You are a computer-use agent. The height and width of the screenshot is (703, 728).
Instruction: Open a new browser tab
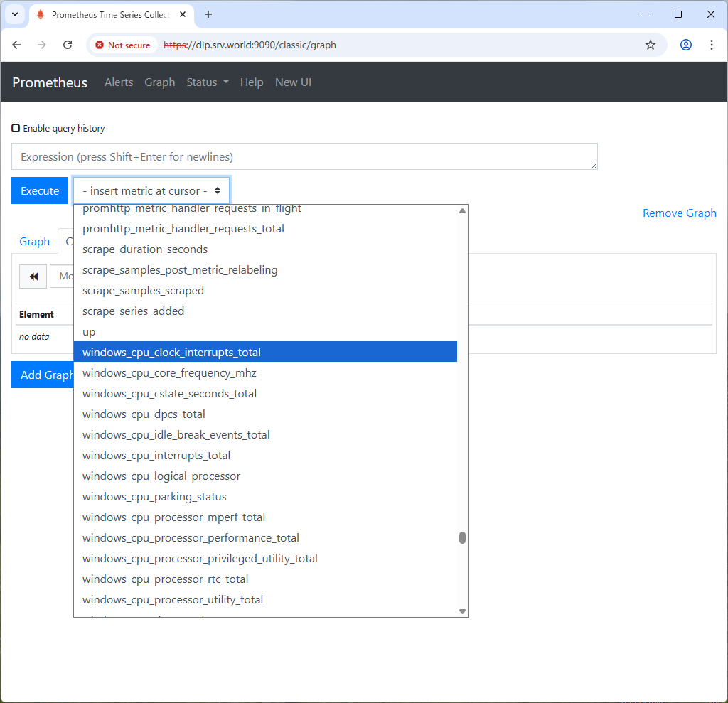(207, 14)
